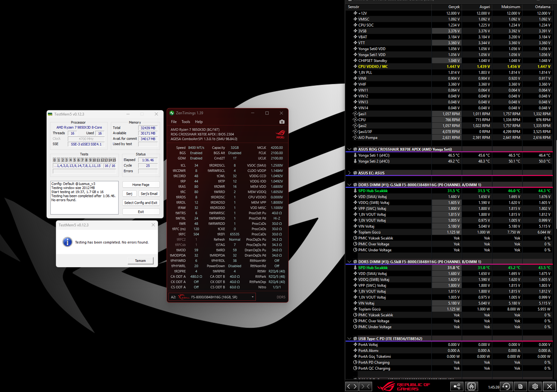
Task: Click Tamam to dismiss the dialog
Action: coord(140,261)
